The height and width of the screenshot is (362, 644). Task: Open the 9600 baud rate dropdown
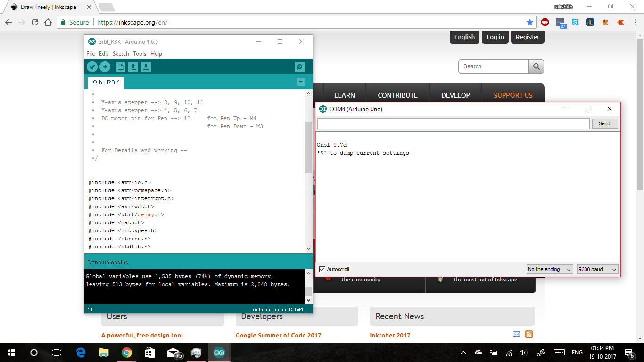597,269
